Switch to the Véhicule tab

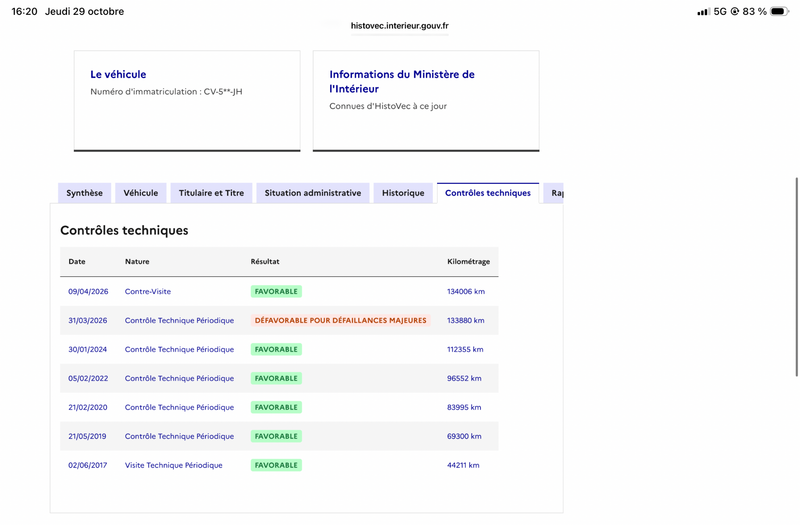141,193
